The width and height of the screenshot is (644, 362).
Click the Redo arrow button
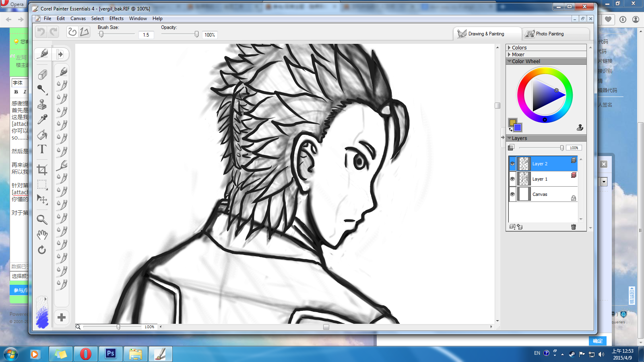click(53, 32)
